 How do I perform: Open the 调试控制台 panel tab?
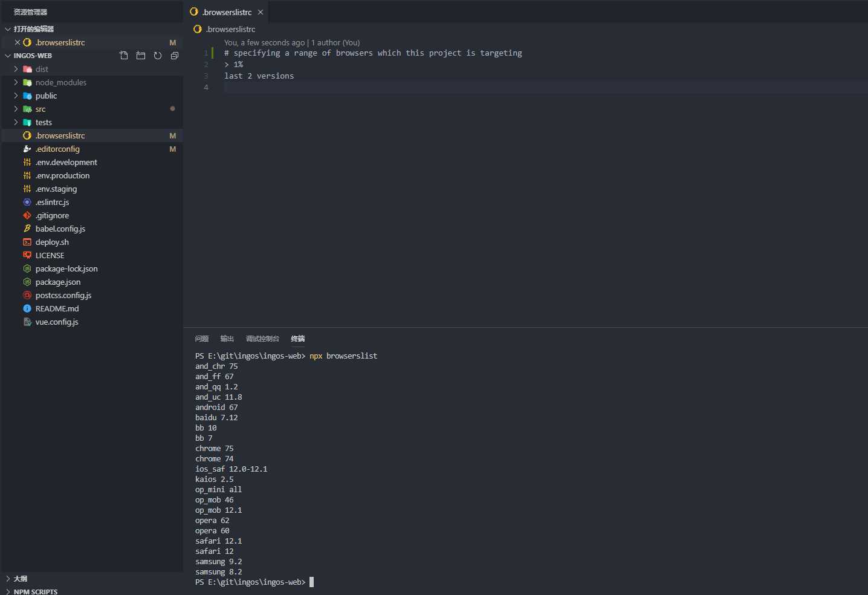262,339
